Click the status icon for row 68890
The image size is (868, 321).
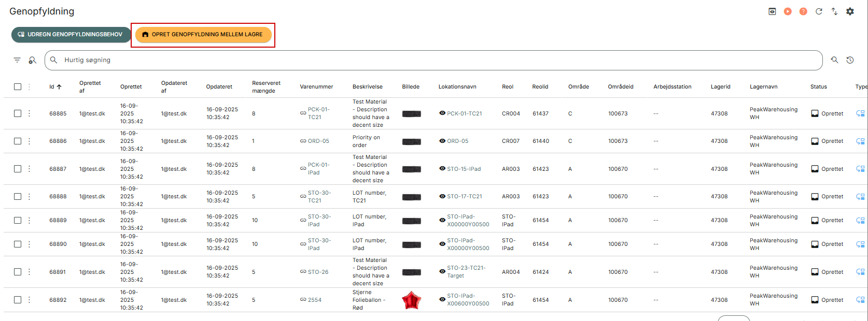coord(815,244)
